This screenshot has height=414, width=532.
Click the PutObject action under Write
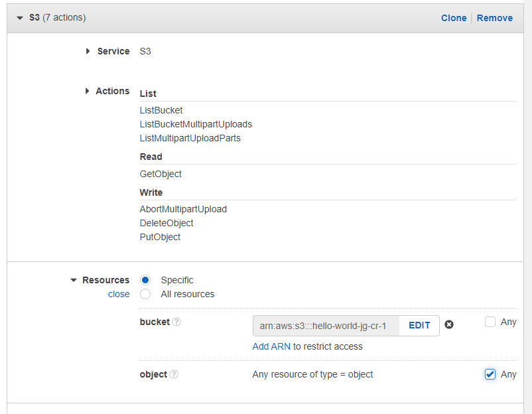160,237
